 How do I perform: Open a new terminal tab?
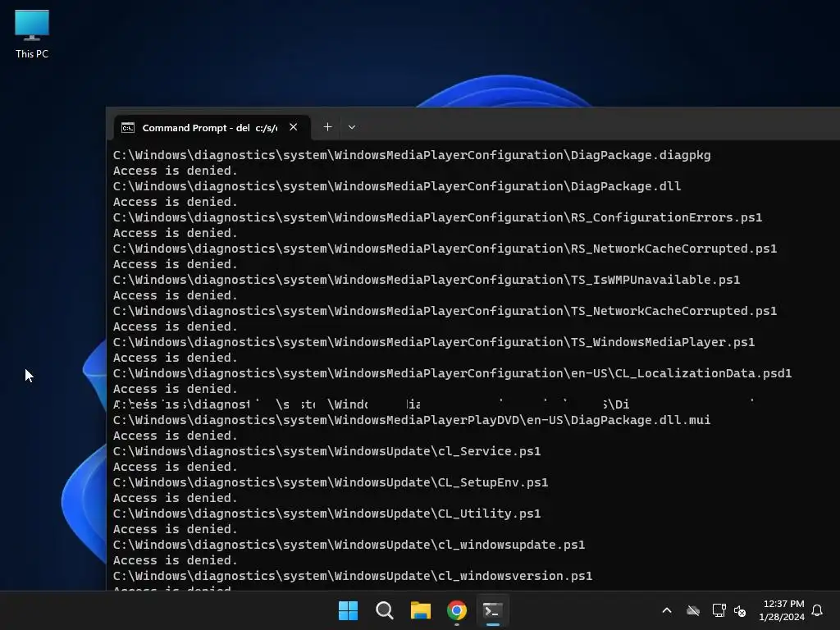point(327,127)
